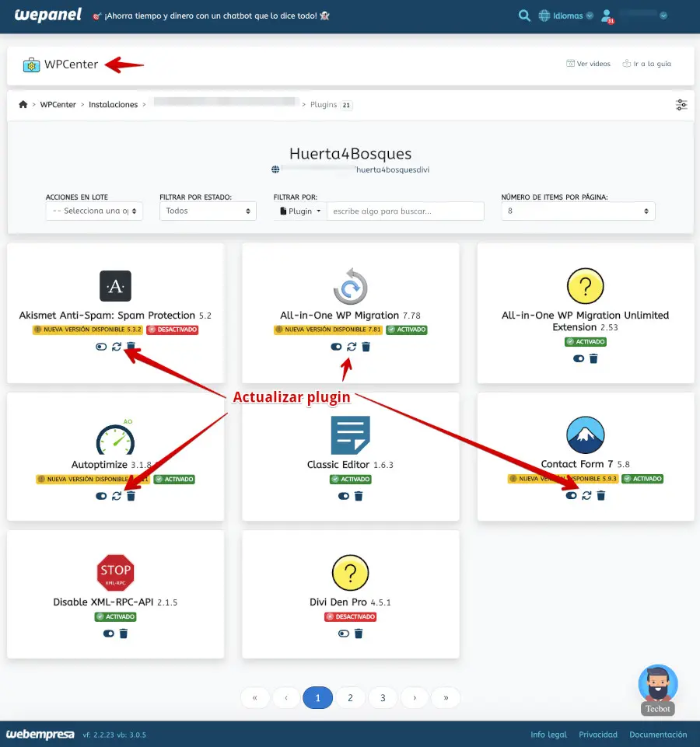
Task: Click the Akismet plugin logo
Action: (x=115, y=286)
